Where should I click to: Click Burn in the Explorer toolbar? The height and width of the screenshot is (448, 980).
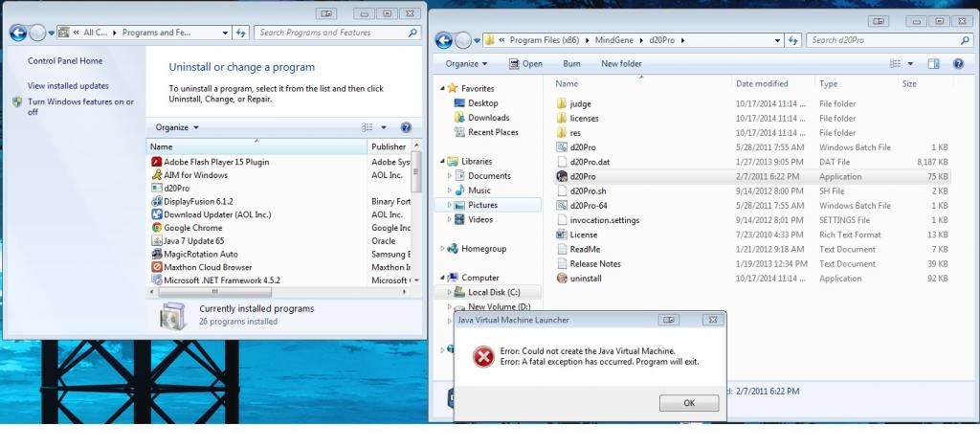571,64
